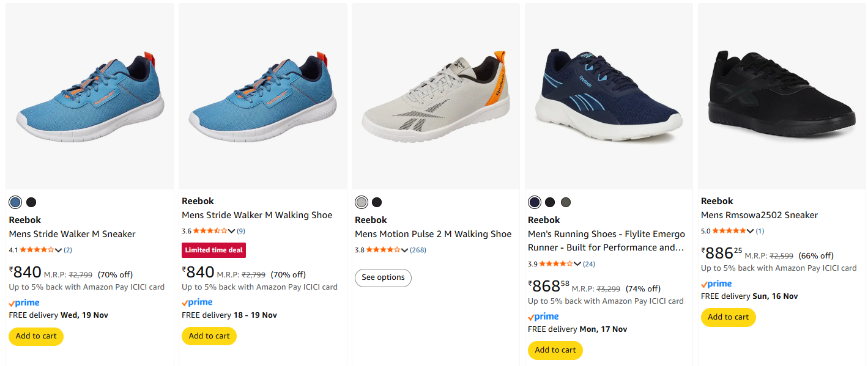Viewport: 868px width, 366px height.
Task: Expand rating breakdown arrow next to 3.6 stars
Action: [x=232, y=231]
